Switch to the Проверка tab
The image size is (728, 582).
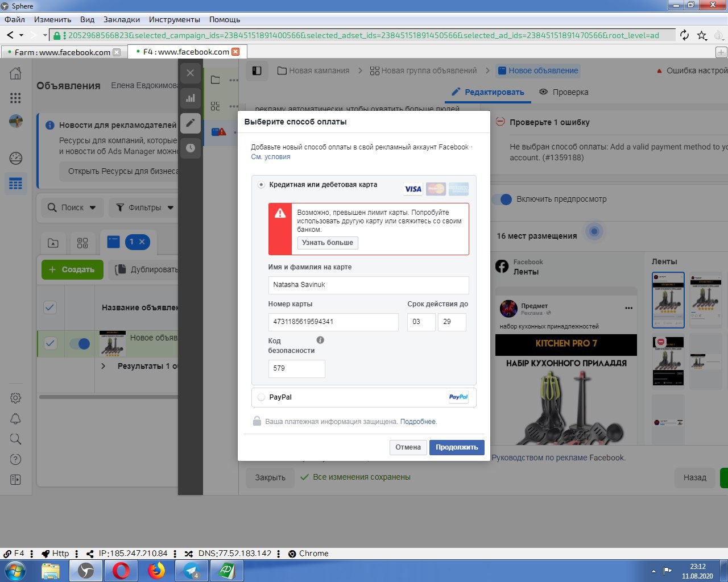click(564, 92)
